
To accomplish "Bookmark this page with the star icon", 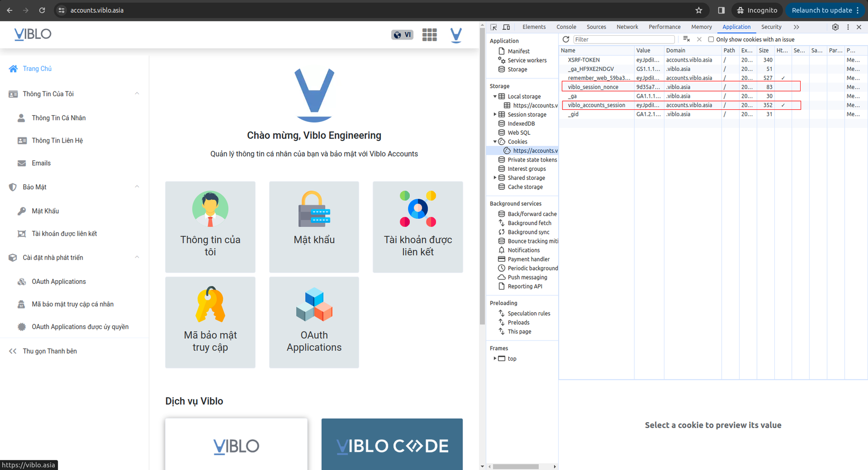I will [699, 10].
